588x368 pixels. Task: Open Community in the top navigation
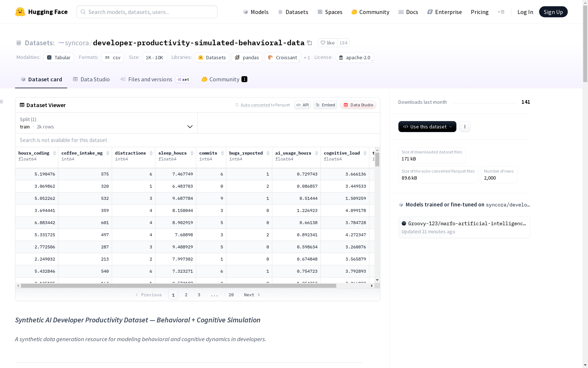click(370, 12)
